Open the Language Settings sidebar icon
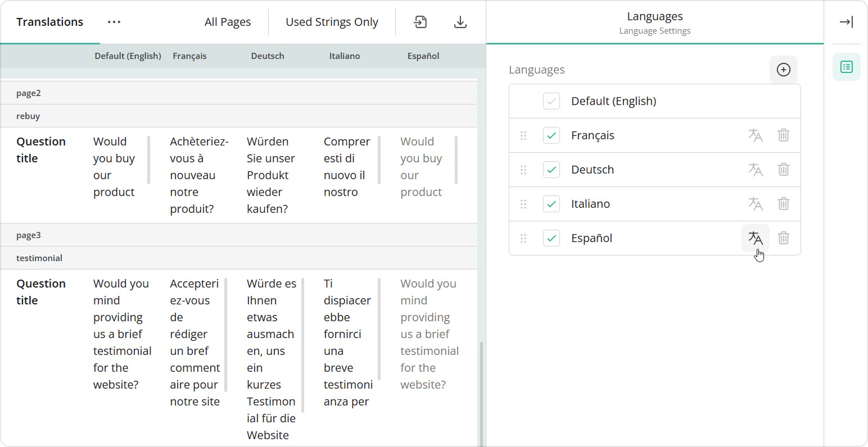The height and width of the screenshot is (447, 868). (x=846, y=66)
